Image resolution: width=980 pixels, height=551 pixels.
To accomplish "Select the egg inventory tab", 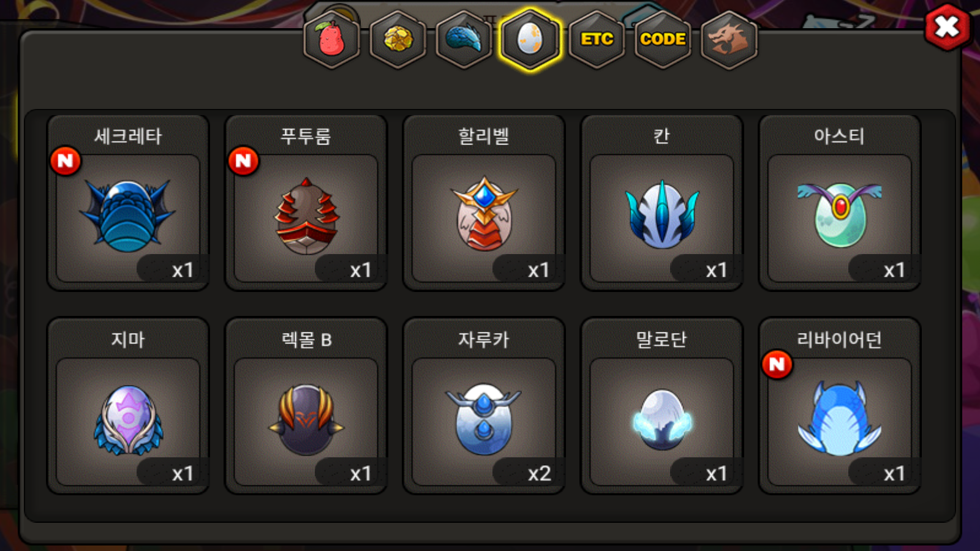I will 530,40.
